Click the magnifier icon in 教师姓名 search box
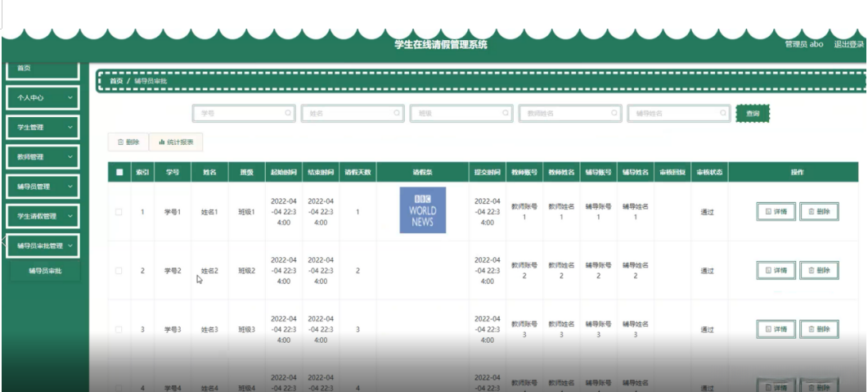 pyautogui.click(x=614, y=113)
